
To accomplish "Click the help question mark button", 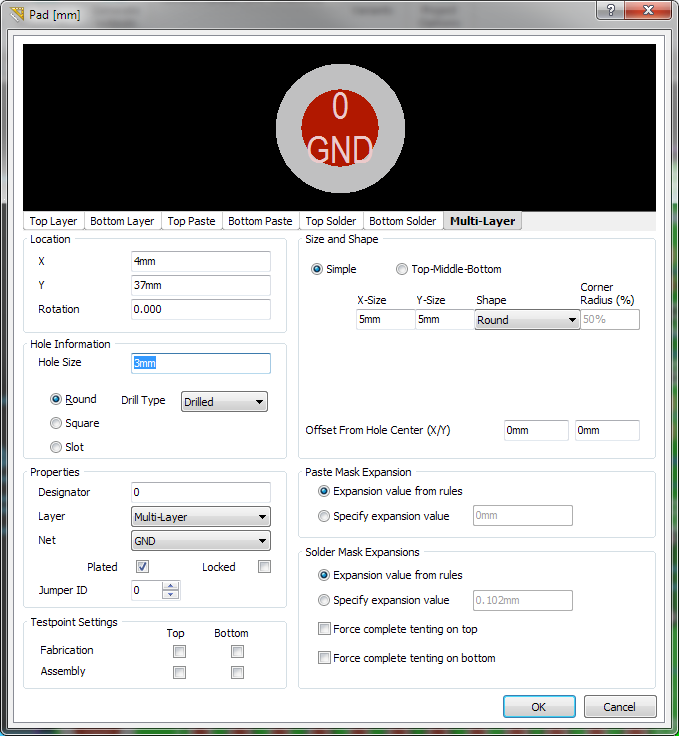I will pos(607,10).
